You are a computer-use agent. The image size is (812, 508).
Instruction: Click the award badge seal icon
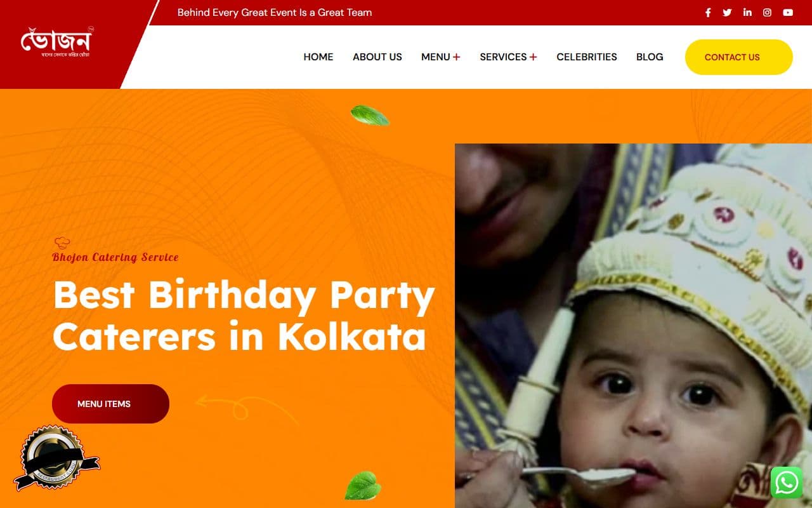click(56, 458)
